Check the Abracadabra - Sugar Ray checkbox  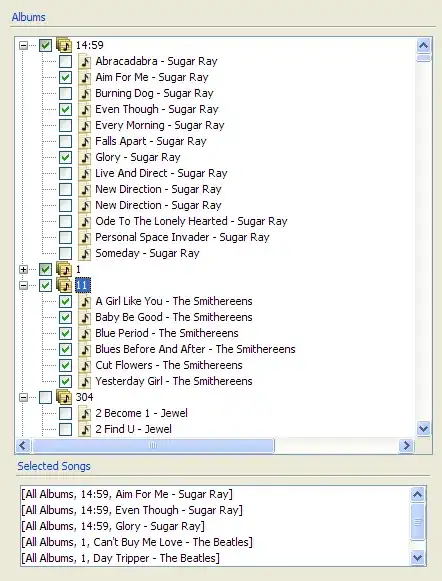[x=66, y=61]
